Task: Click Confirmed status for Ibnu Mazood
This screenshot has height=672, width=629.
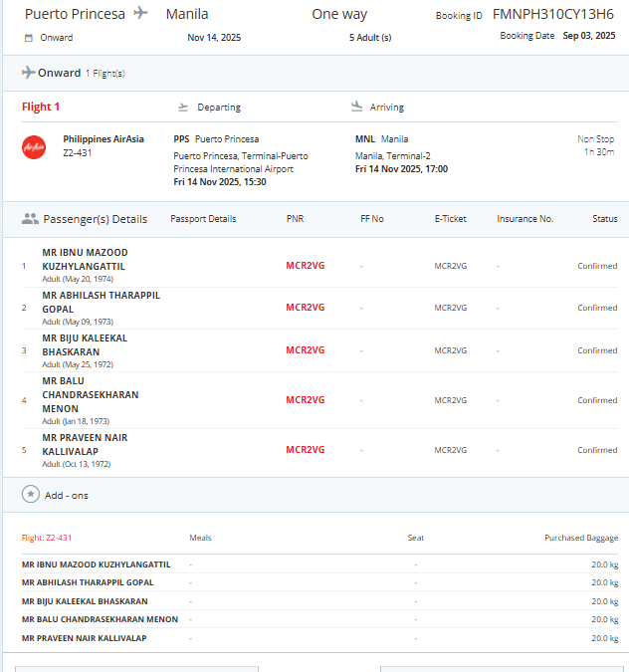Action: tap(597, 266)
